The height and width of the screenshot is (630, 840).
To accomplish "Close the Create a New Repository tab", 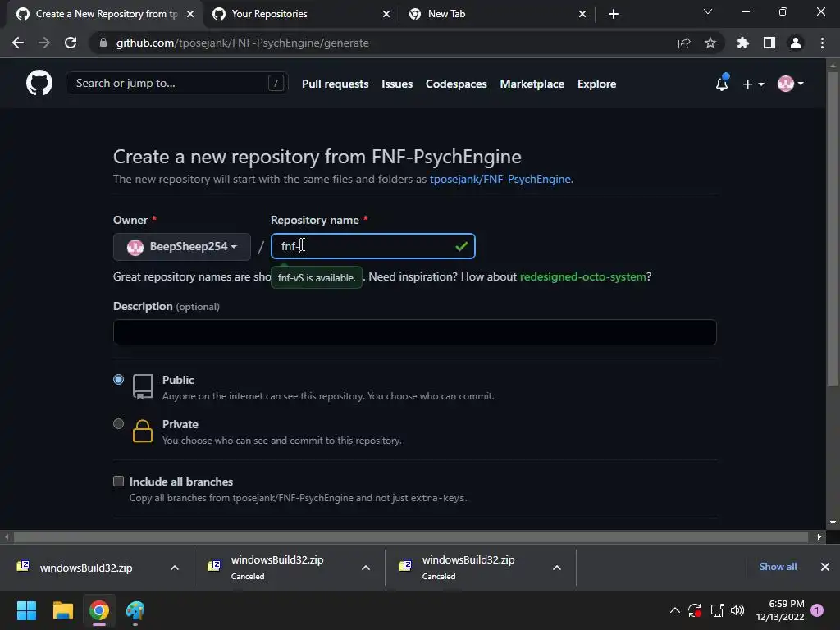I will coord(190,14).
